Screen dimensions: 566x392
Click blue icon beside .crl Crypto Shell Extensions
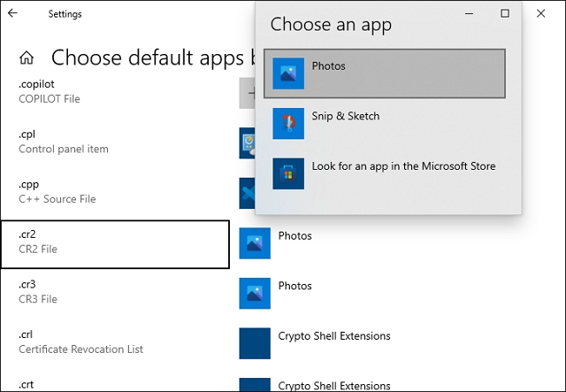255,343
